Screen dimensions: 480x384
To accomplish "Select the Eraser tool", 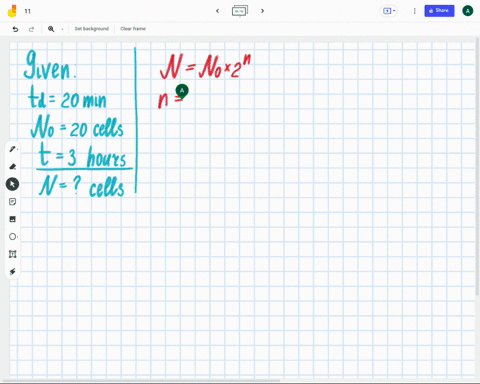I will coord(13,166).
